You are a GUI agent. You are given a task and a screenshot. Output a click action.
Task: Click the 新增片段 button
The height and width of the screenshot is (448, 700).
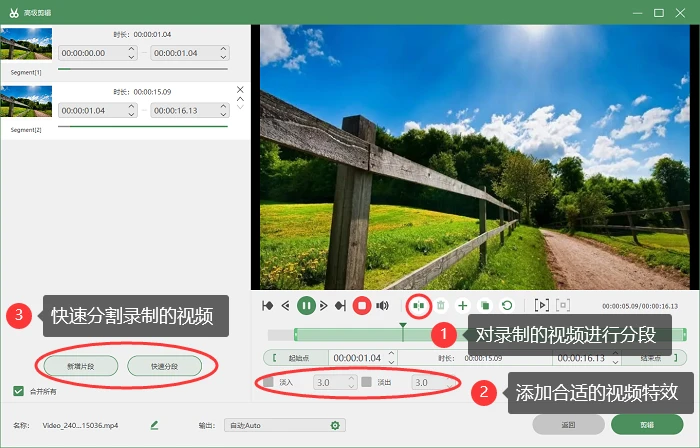[81, 366]
